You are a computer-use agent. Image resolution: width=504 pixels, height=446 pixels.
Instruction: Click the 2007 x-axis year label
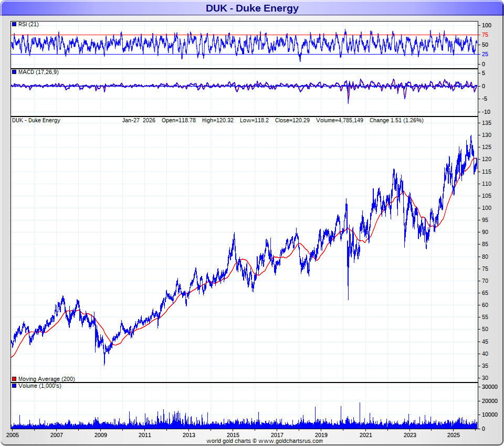tap(57, 435)
